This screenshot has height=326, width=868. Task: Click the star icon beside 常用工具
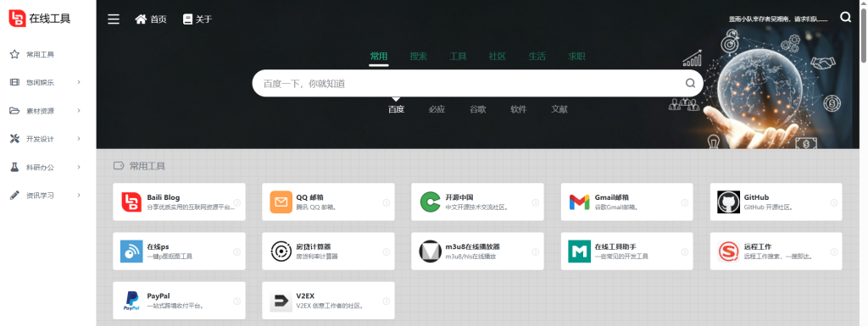coord(15,54)
